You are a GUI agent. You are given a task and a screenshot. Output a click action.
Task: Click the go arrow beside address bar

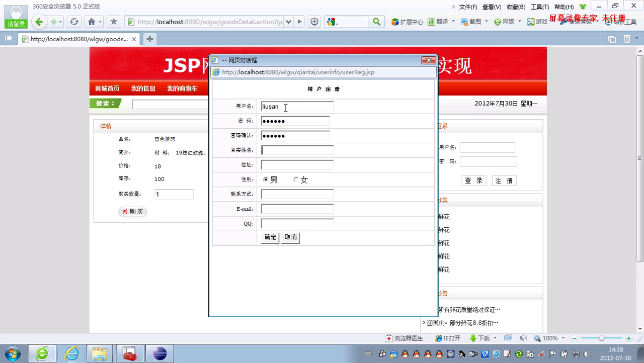[x=299, y=22]
